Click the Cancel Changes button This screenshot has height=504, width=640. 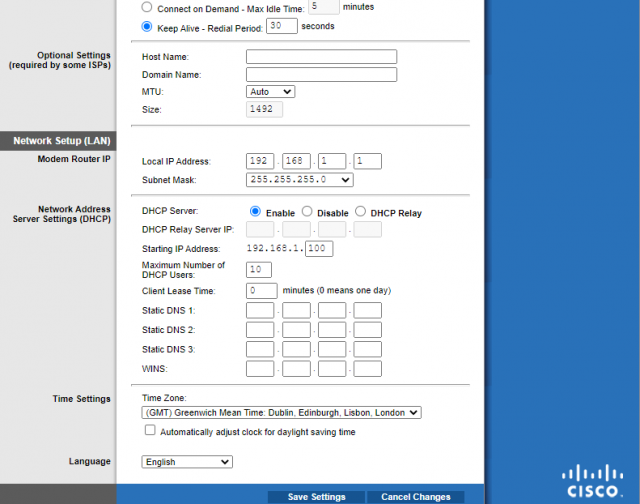(x=415, y=497)
